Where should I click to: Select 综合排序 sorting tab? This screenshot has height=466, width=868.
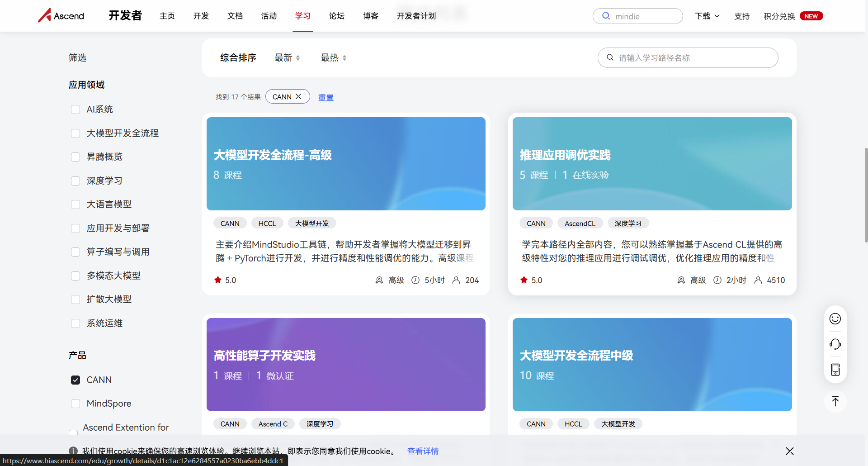click(238, 57)
